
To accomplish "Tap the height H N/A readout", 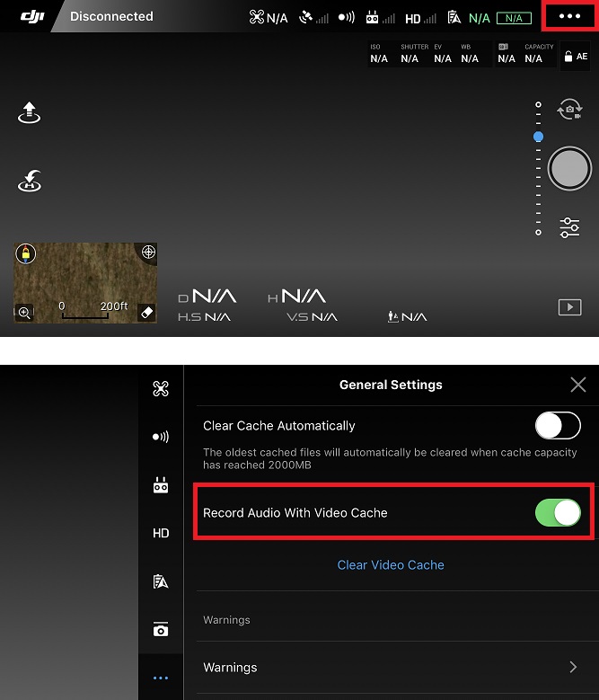I will 296,297.
